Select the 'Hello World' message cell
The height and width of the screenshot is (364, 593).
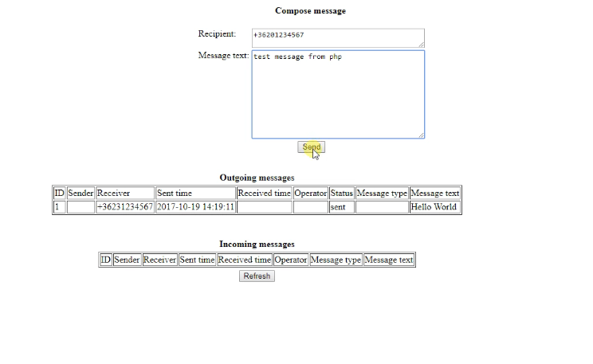435,207
